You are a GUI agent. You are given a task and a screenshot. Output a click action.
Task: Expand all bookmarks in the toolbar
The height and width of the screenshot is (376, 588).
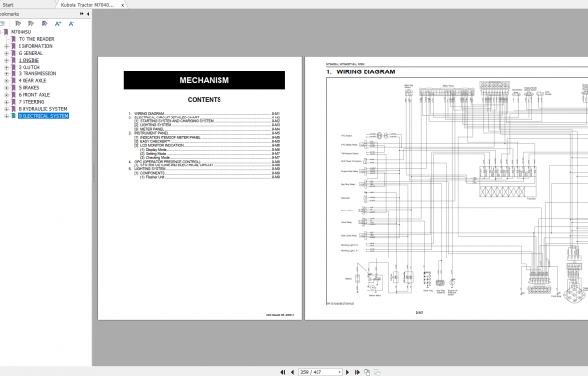[x=18, y=23]
